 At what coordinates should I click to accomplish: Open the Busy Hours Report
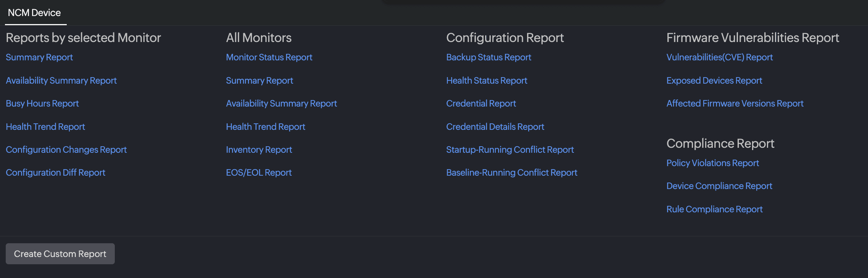click(x=42, y=103)
